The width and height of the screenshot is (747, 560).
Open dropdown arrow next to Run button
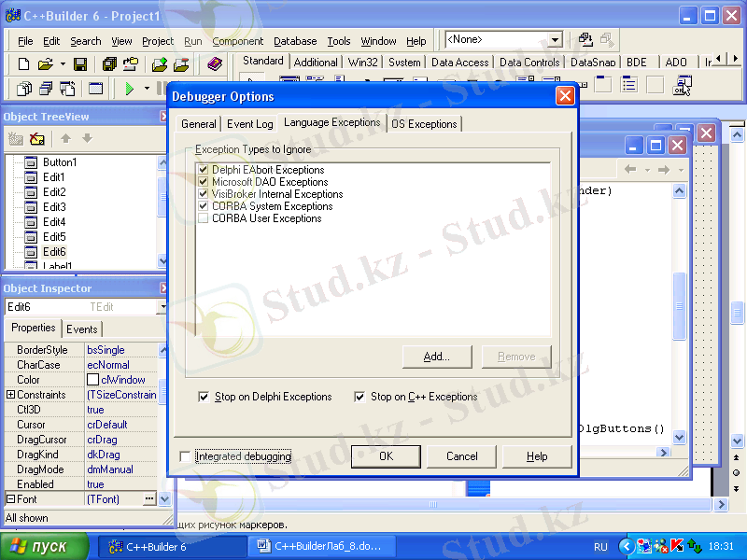pyautogui.click(x=147, y=89)
